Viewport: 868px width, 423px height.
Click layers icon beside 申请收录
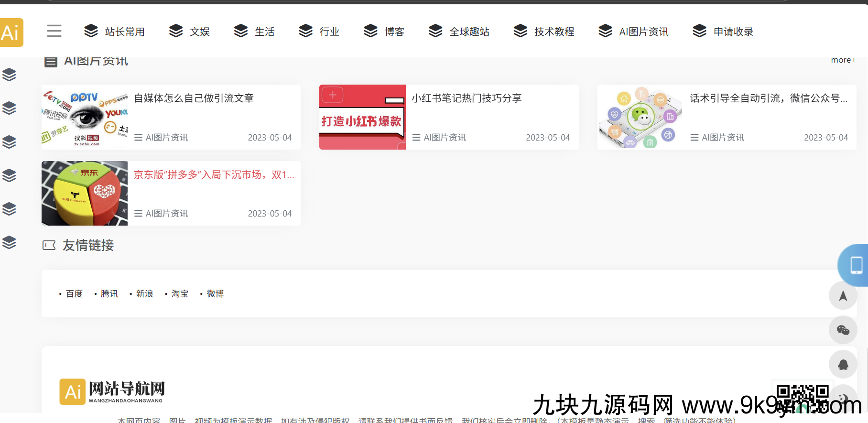[x=700, y=31]
